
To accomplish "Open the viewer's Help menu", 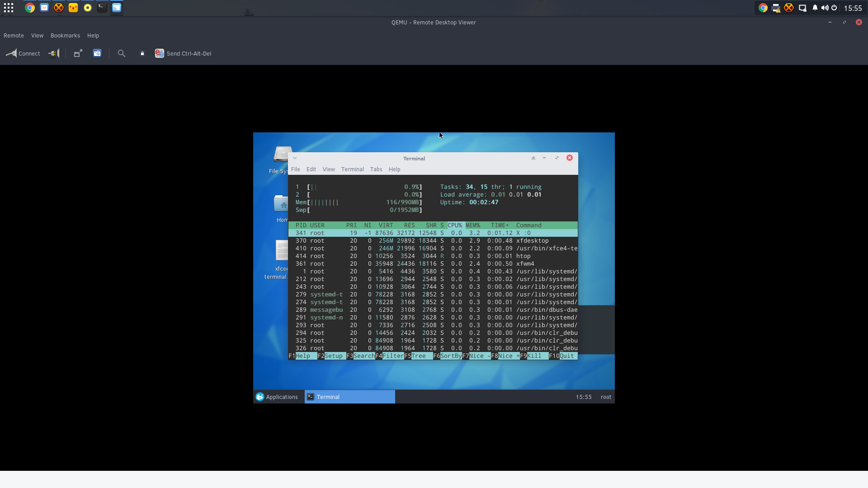I will [x=93, y=36].
